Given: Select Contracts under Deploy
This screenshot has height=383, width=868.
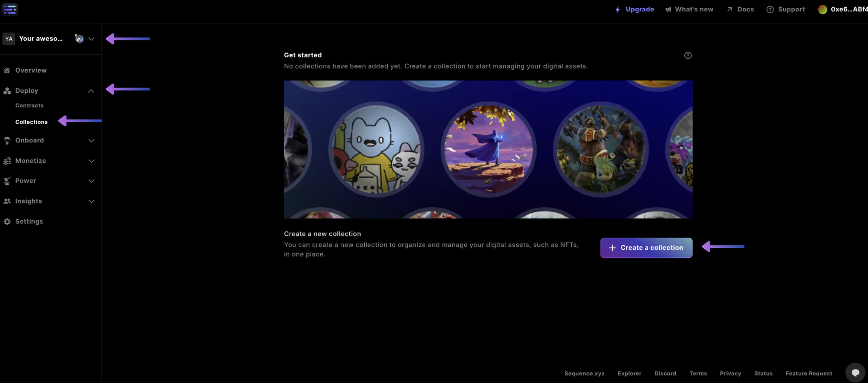Looking at the screenshot, I should tap(29, 106).
